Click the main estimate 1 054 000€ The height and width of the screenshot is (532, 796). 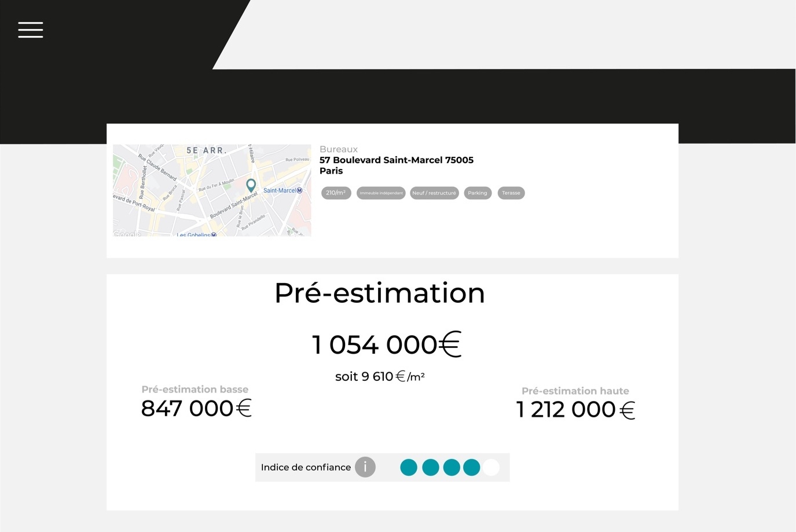387,344
